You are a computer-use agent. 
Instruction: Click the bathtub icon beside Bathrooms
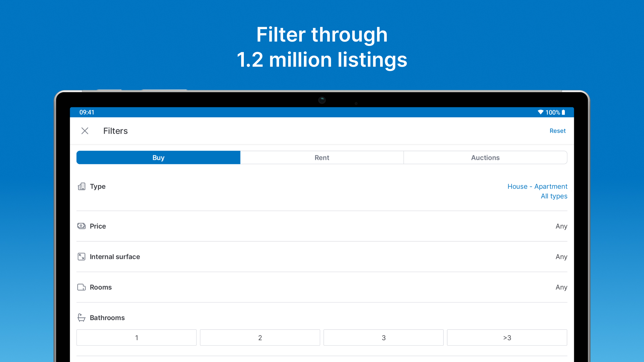(82, 317)
